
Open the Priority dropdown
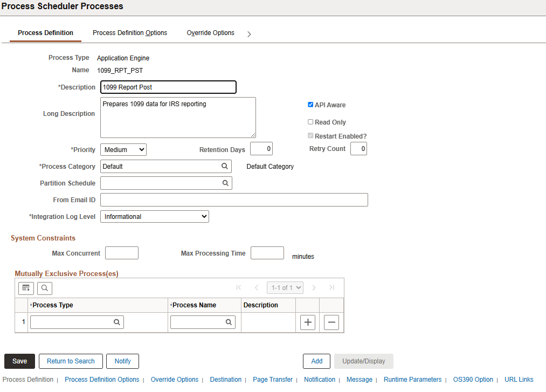(123, 149)
